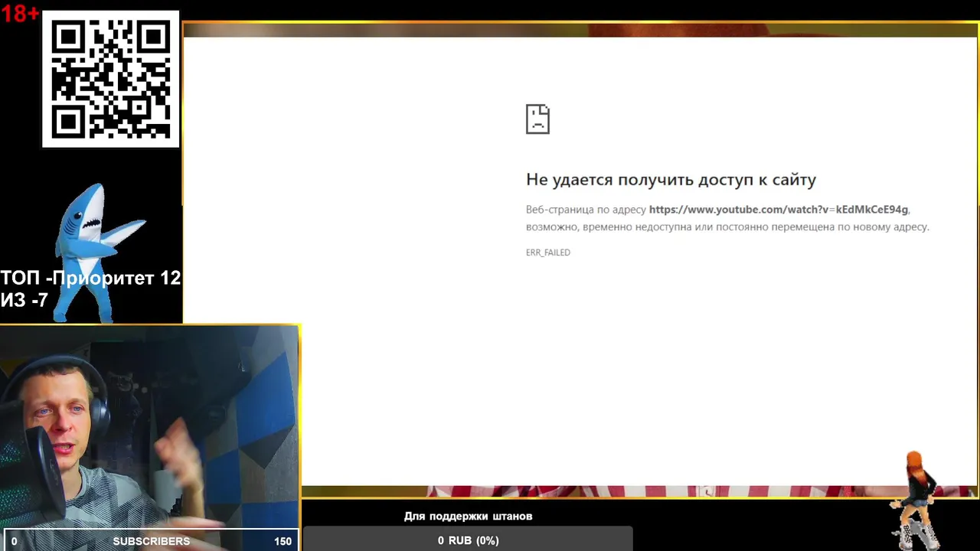980x551 pixels.
Task: Click the "Для поддержки штанов" label
Action: pos(469,517)
